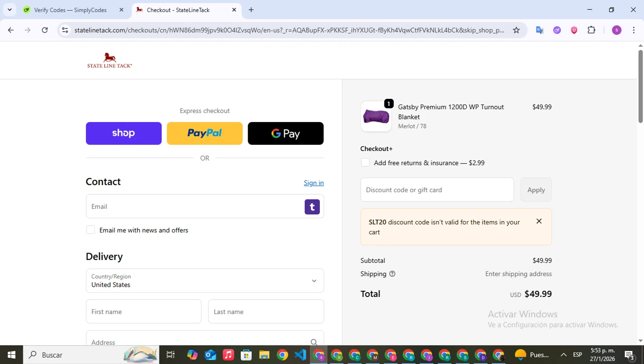Image resolution: width=644 pixels, height=364 pixels.
Task: Open the clock and date in system tray
Action: 602,355
